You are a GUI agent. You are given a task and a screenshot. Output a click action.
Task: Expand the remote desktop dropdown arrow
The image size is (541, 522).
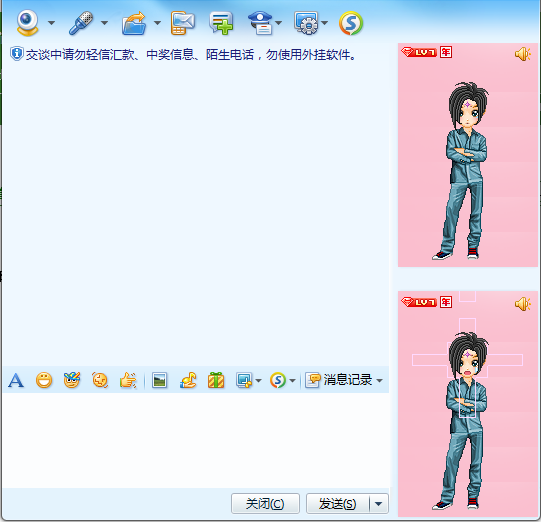tap(324, 23)
